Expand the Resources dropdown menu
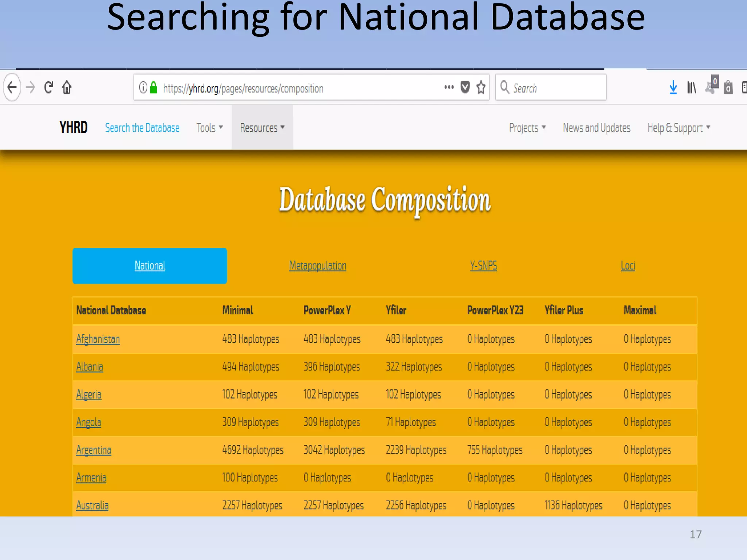 click(262, 128)
